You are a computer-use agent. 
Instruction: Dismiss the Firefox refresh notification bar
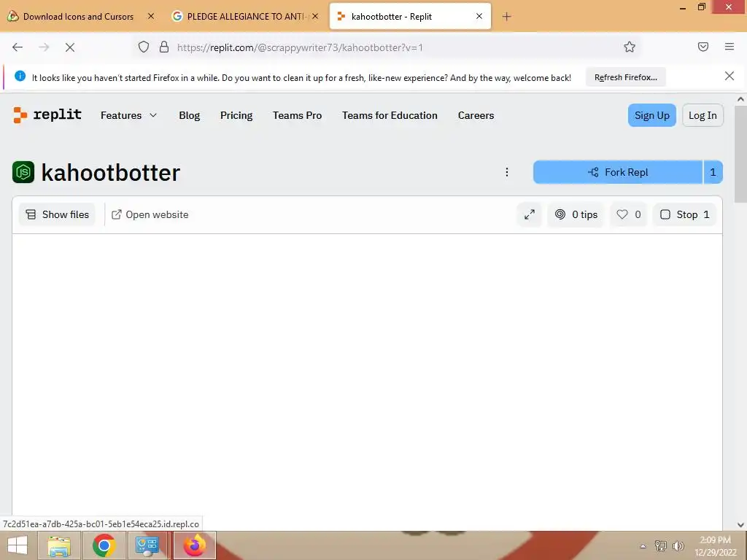pos(729,76)
